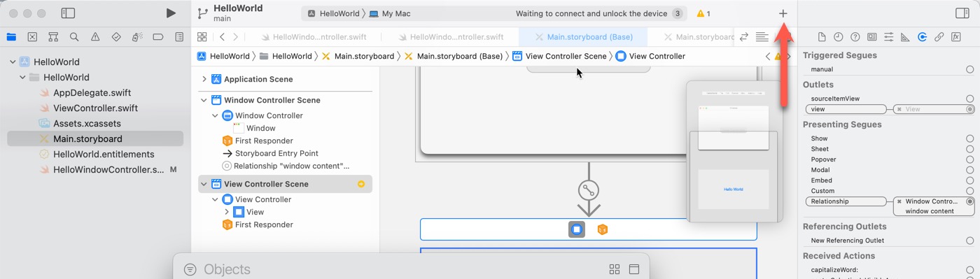980x279 pixels.
Task: Switch to the Main.storyboard (Base) tab
Action: click(583, 37)
